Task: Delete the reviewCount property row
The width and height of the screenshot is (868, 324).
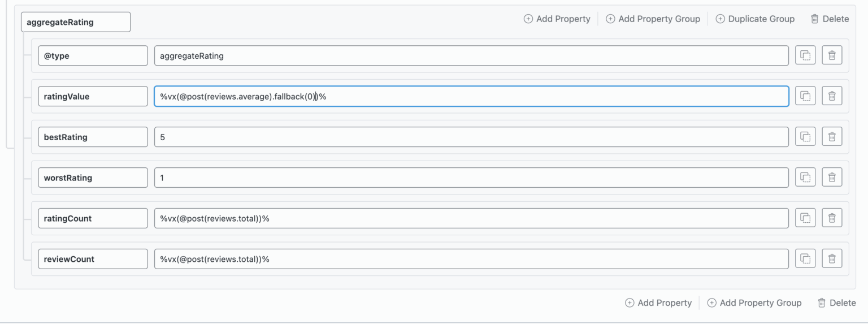Action: [x=832, y=259]
